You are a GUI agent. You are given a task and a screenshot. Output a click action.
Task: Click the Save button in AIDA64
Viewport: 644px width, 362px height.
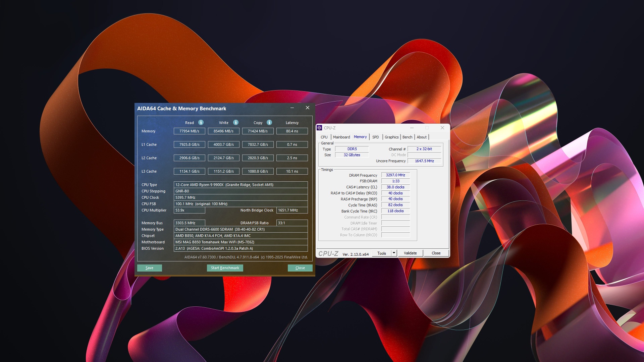pyautogui.click(x=150, y=268)
